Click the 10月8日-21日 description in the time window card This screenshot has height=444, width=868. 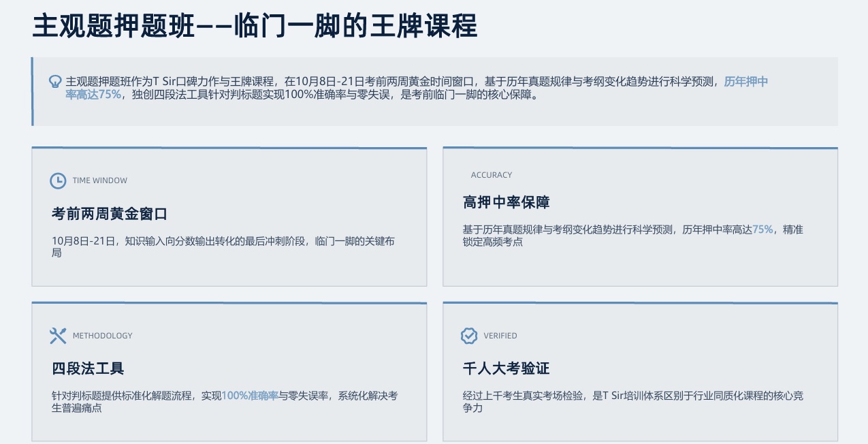pyautogui.click(x=223, y=247)
